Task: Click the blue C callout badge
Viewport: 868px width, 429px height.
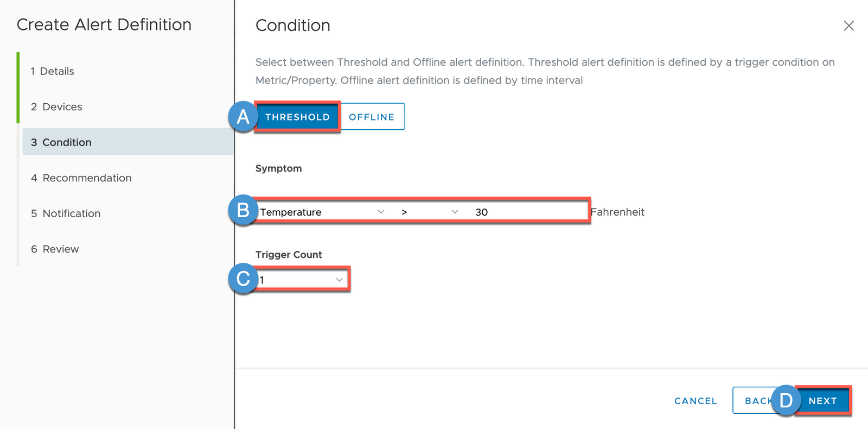Action: (x=243, y=279)
